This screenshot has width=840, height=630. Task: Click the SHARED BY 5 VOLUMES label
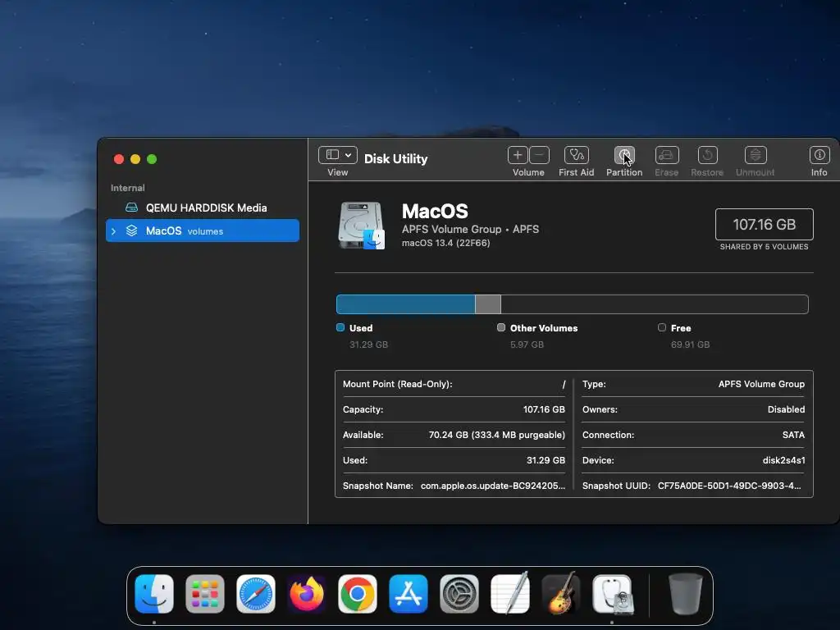(764, 247)
